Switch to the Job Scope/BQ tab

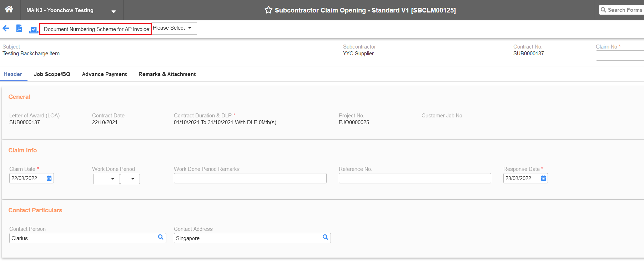(52, 74)
